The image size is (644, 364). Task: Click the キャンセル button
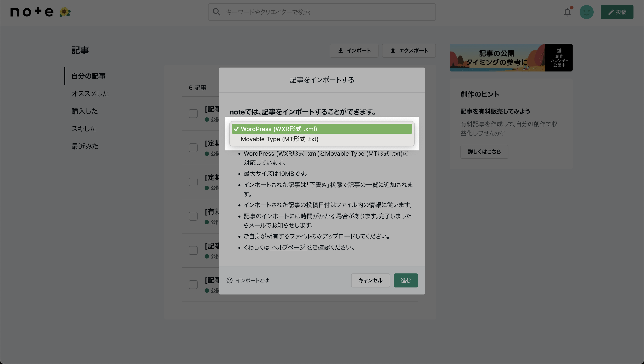point(370,280)
